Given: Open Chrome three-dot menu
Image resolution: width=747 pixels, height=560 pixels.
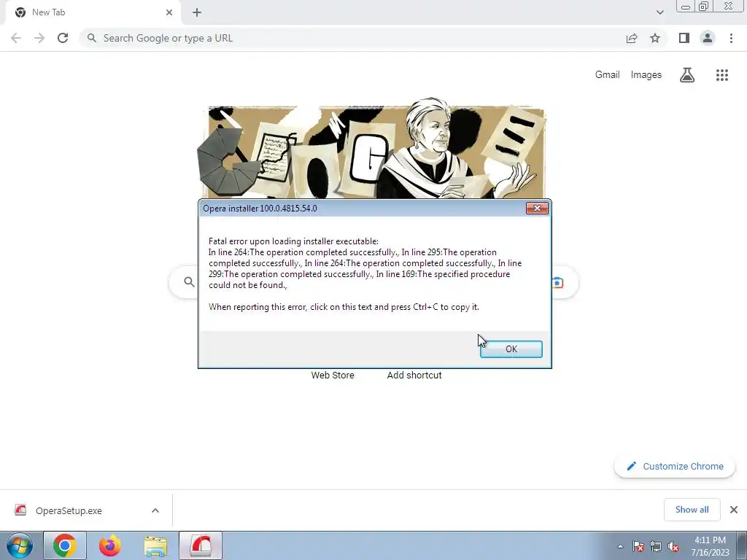Looking at the screenshot, I should coord(731,38).
